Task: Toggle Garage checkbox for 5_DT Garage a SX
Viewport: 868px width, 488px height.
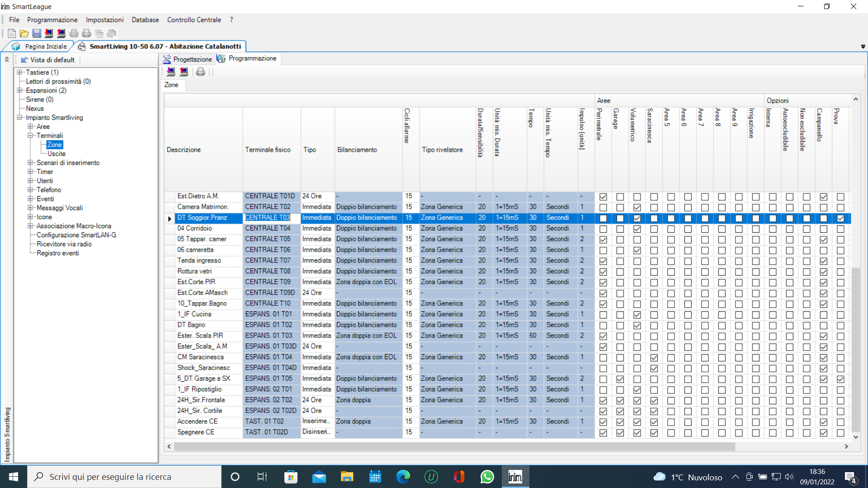Action: tap(620, 379)
